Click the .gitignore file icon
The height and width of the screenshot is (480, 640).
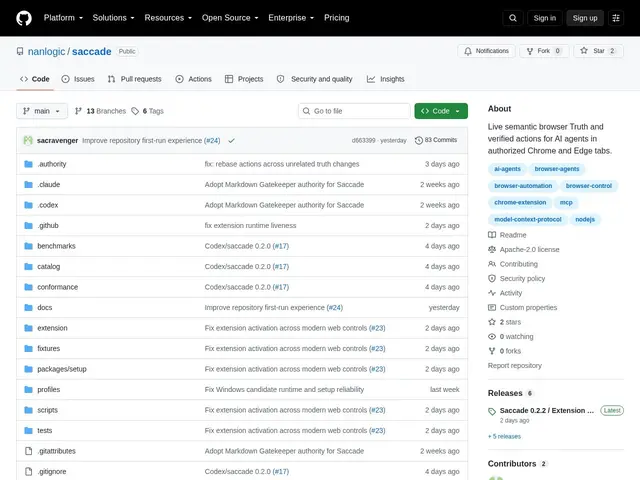28,472
